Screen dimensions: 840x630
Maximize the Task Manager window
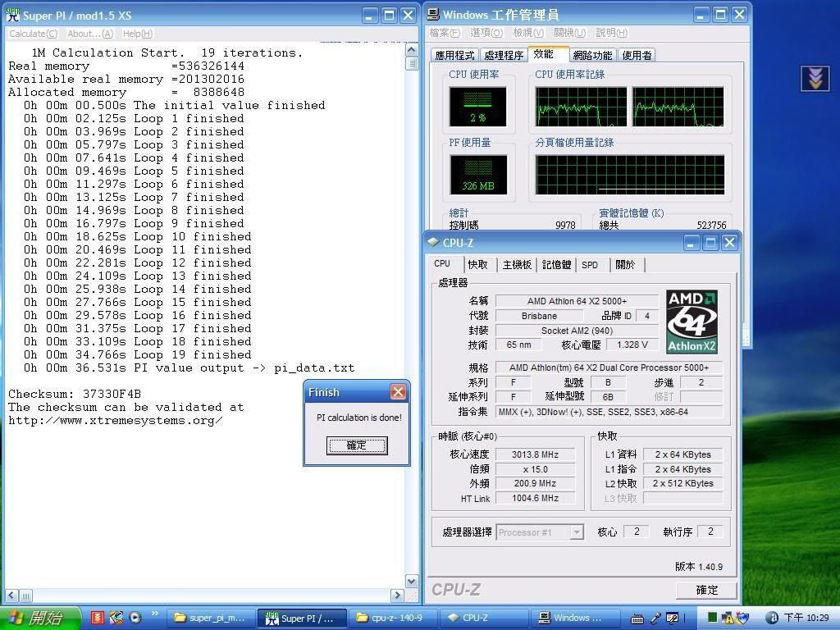pos(720,15)
